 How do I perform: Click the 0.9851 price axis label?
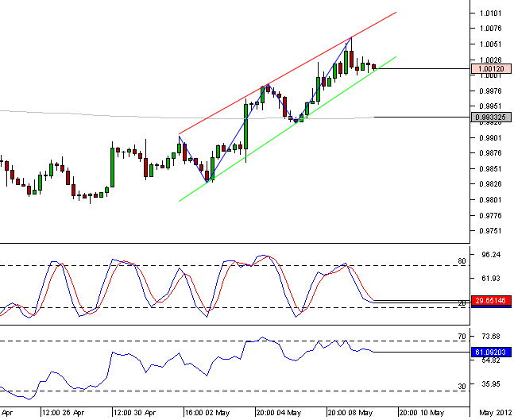pyautogui.click(x=490, y=169)
